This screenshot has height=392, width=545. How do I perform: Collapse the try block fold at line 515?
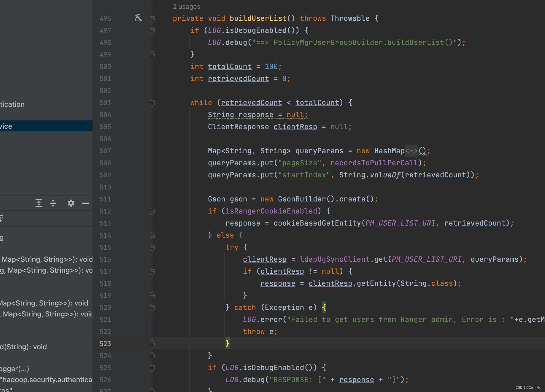tap(152, 247)
